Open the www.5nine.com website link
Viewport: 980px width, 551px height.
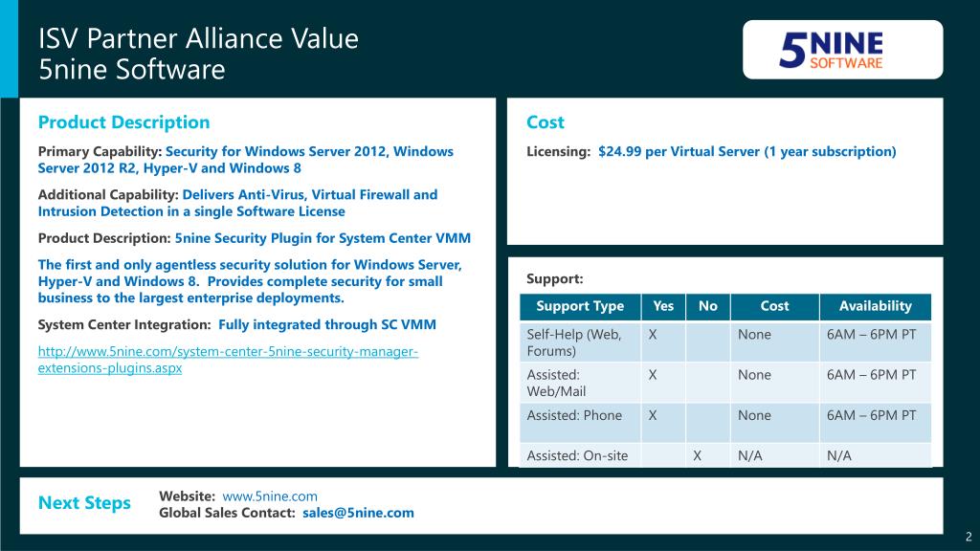tap(270, 496)
